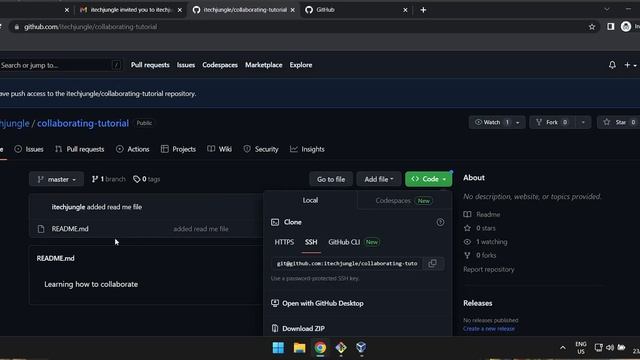Open the Issues repository tab
The image size is (640, 360).
29,149
